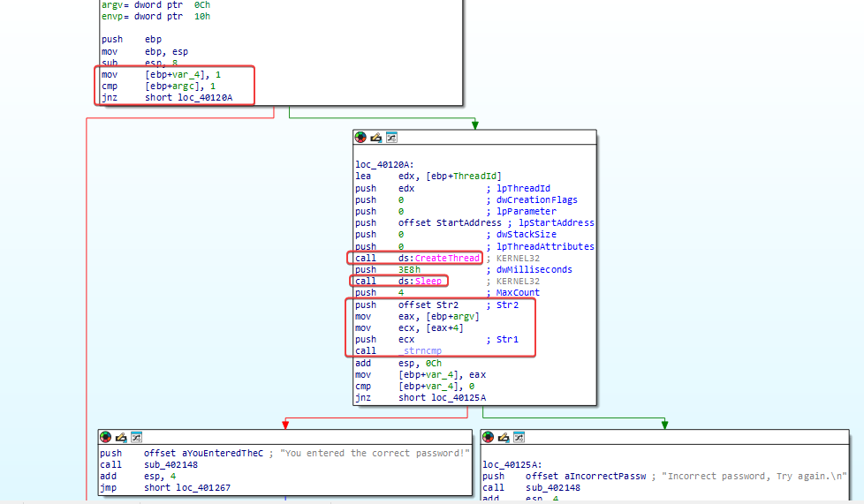Click 'ebp, esp' operand in top block
Image resolution: width=864 pixels, height=504 pixels.
click(166, 51)
